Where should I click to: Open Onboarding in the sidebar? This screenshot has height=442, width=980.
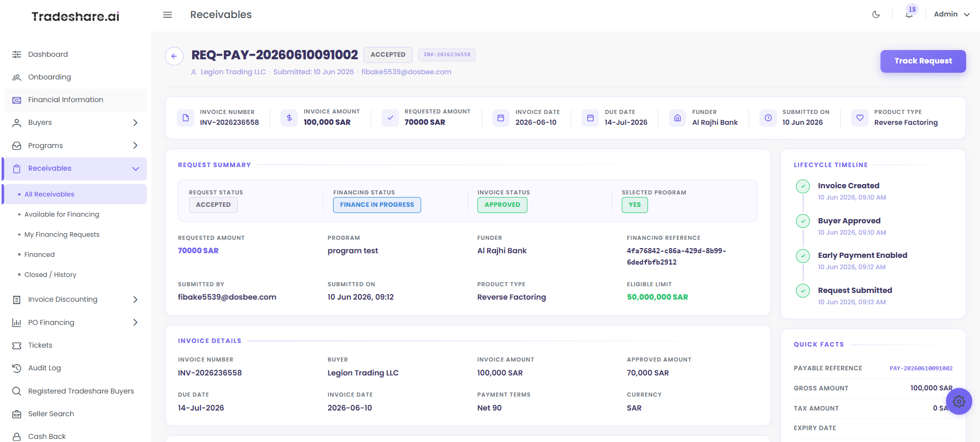pos(75,77)
